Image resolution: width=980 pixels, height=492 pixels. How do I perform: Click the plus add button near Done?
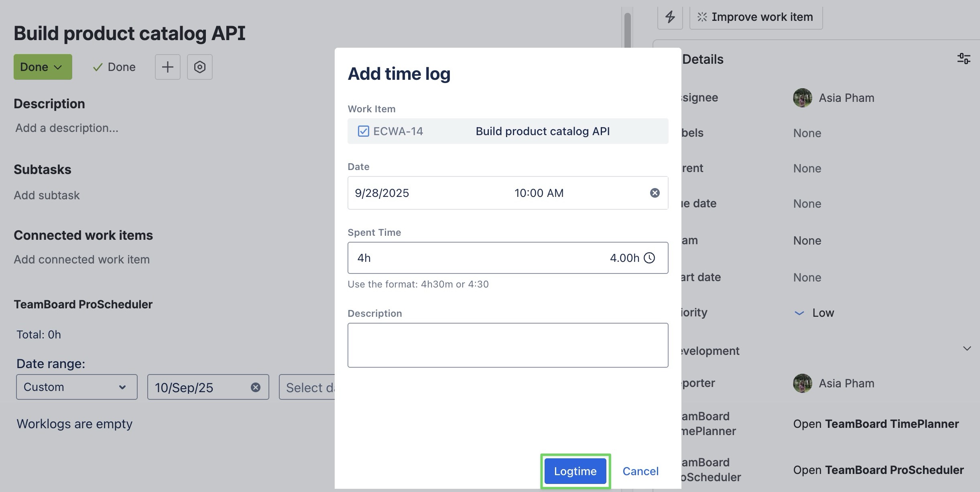tap(167, 67)
